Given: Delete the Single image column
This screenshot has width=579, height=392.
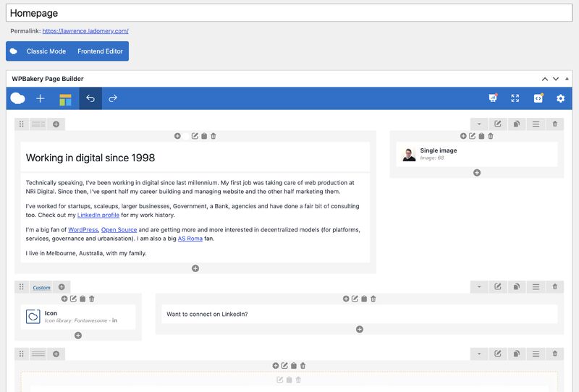Looking at the screenshot, I should (x=491, y=136).
